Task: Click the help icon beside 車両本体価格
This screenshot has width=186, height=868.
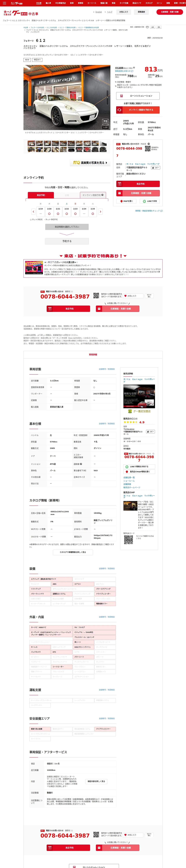Action: tap(125, 75)
